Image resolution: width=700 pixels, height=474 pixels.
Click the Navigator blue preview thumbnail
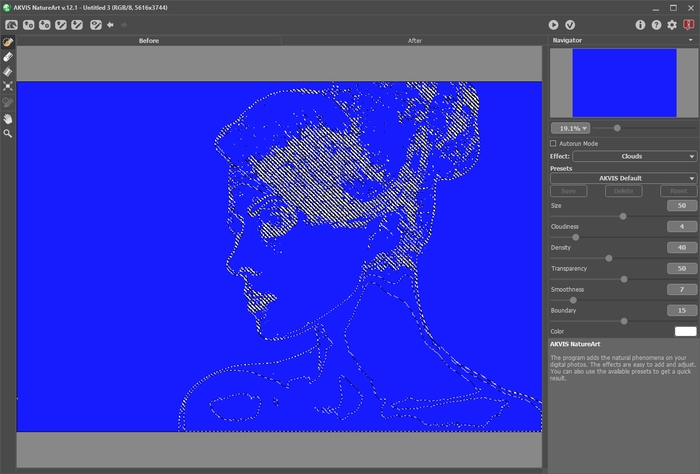(624, 83)
